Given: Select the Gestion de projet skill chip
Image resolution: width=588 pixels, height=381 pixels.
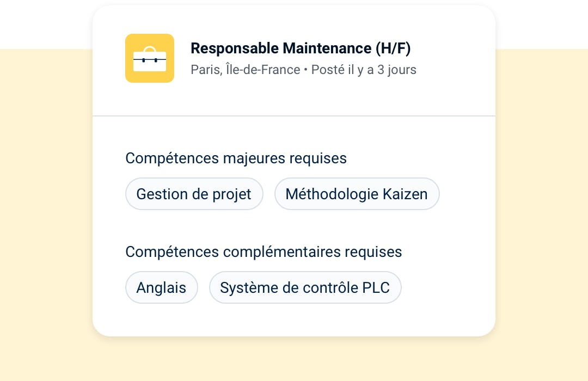Looking at the screenshot, I should pos(194,194).
